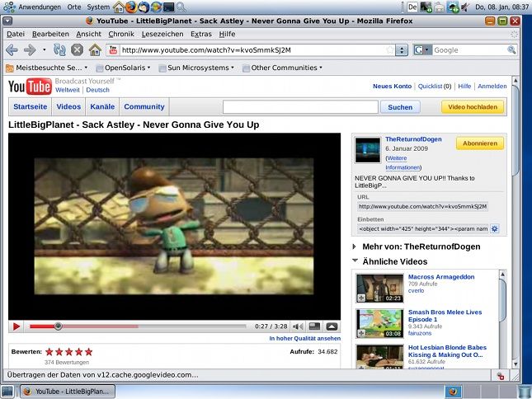Open the Datei menu
This screenshot has height=399, width=532.
point(16,34)
